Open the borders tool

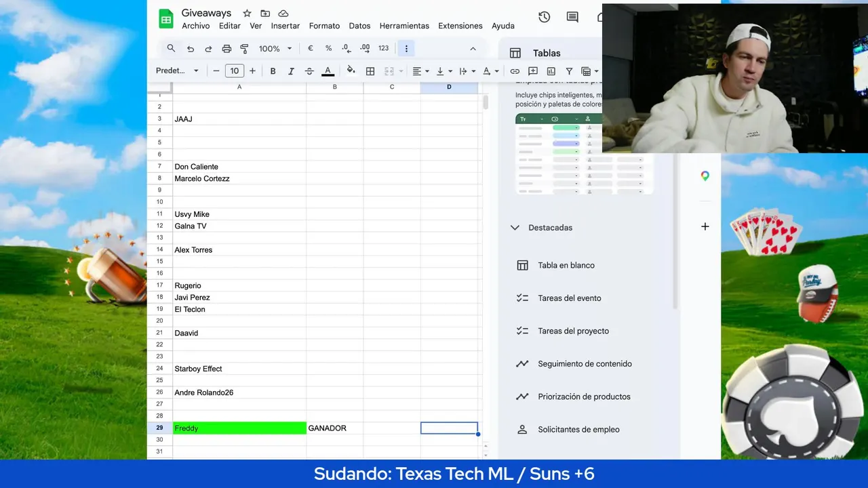point(370,71)
